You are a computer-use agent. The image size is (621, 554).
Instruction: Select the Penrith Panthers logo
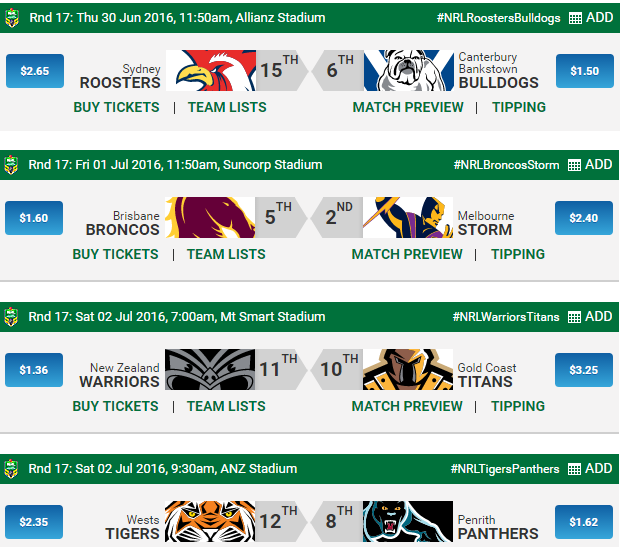(x=406, y=522)
